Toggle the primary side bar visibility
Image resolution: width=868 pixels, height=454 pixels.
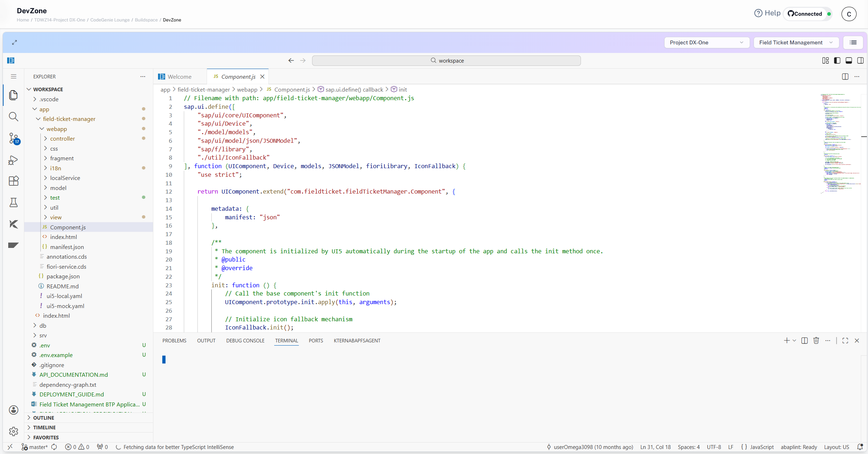point(837,60)
